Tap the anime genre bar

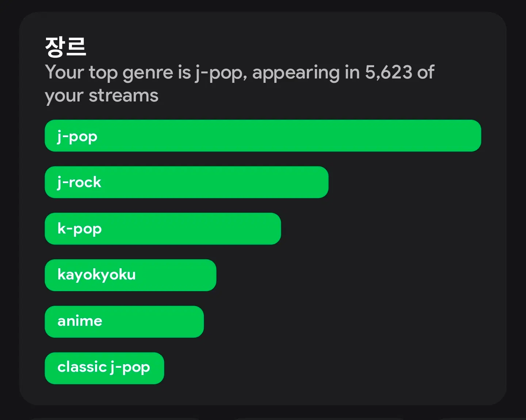point(124,321)
